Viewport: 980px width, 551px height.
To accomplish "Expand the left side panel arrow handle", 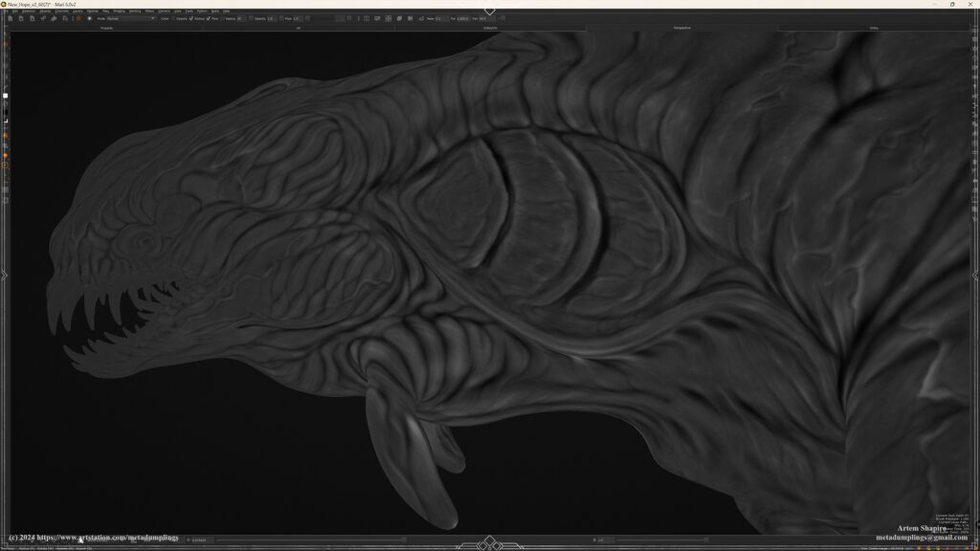I will pos(4,275).
